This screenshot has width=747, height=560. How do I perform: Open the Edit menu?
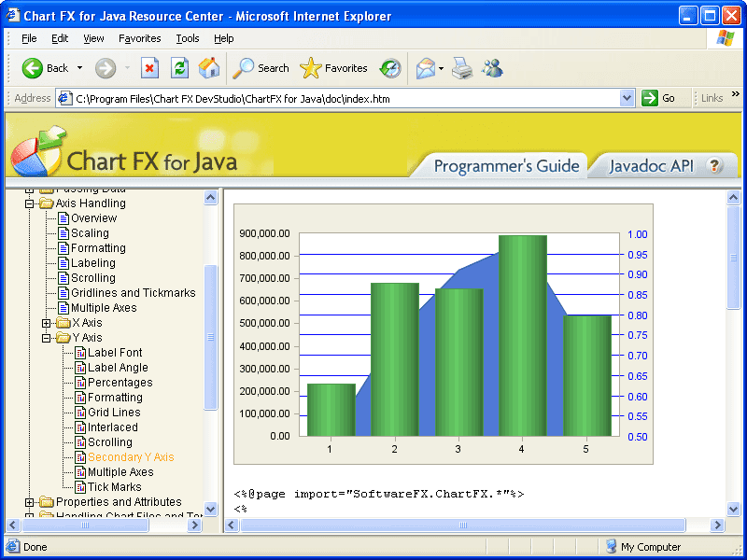(60, 38)
